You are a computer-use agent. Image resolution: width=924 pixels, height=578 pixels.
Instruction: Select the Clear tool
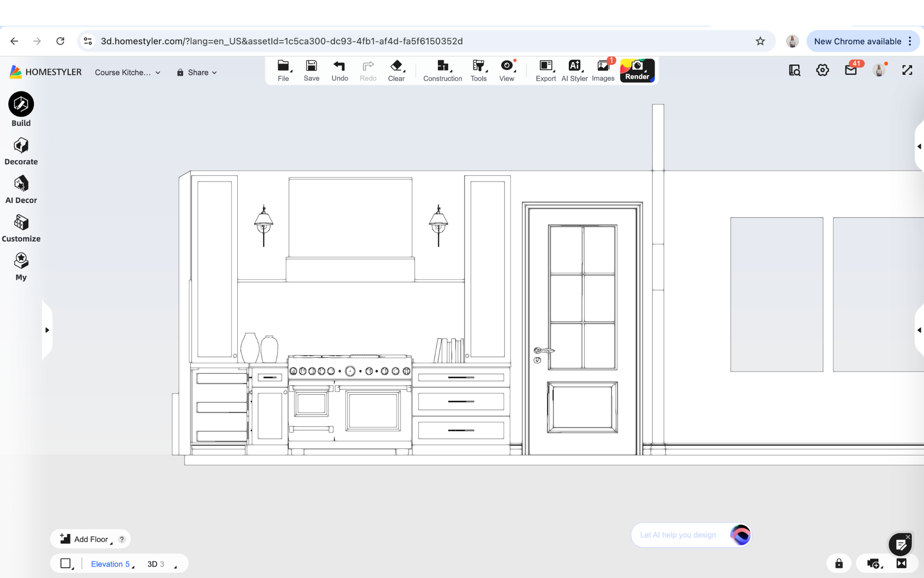tap(396, 70)
